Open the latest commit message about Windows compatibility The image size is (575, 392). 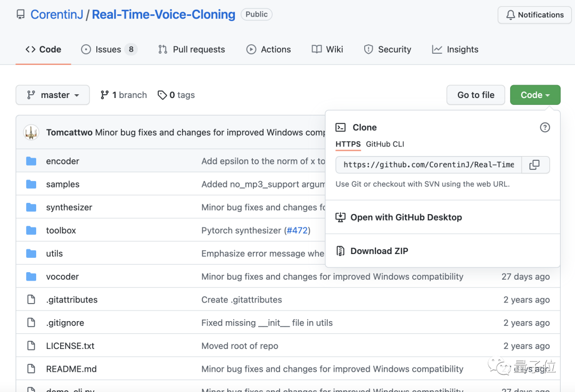[x=210, y=133]
